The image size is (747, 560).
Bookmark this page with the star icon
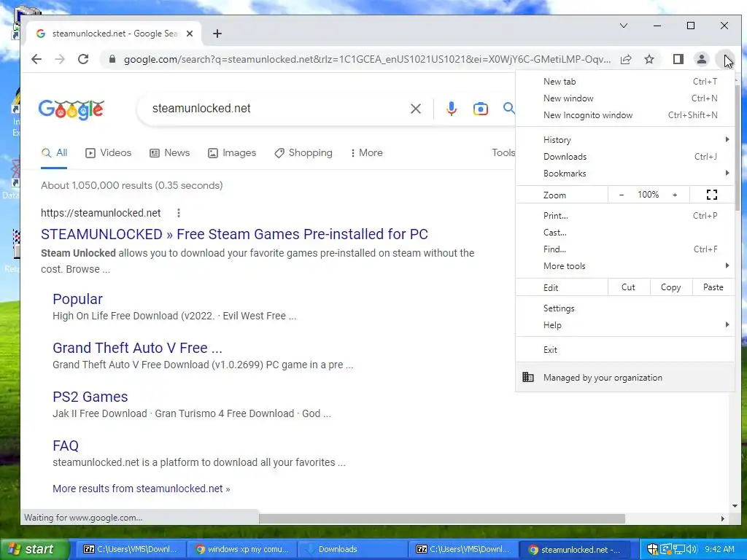649,59
